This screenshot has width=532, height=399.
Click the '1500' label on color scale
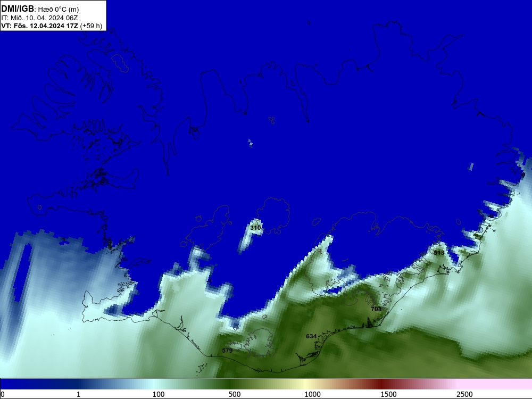(388, 394)
